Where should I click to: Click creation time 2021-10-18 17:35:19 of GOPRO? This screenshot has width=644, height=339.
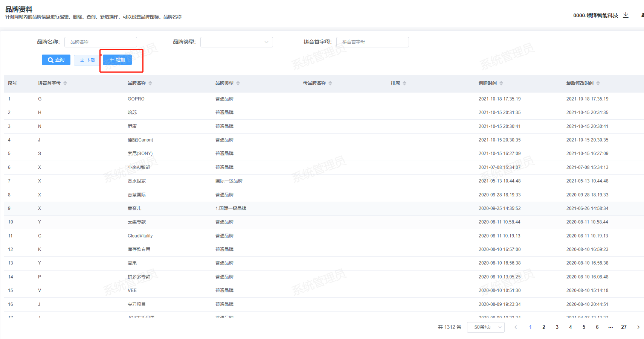click(x=500, y=99)
